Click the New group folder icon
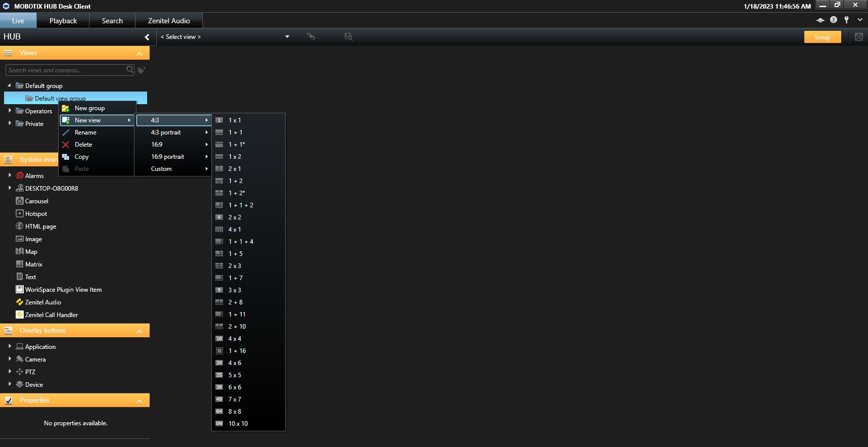The image size is (868, 447). pyautogui.click(x=66, y=108)
